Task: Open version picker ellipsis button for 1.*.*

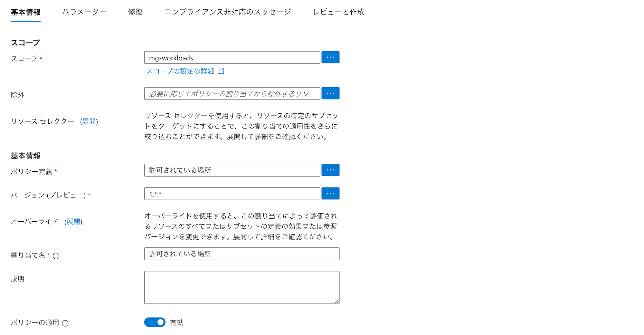Action: point(330,194)
